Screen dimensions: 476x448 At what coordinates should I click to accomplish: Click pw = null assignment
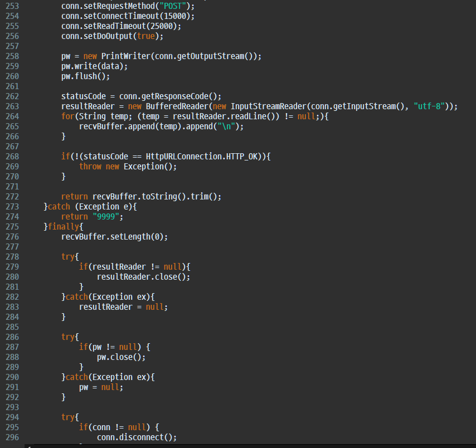pos(101,387)
